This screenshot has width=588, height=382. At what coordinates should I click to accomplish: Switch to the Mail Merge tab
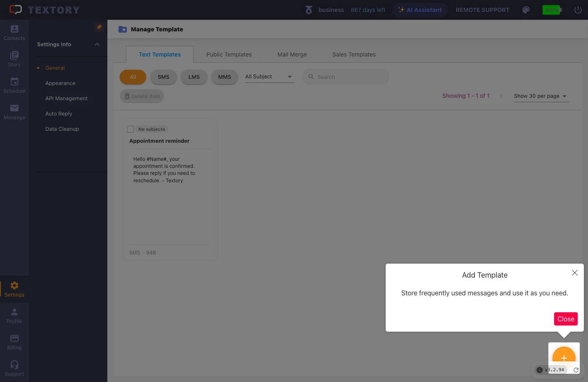[292, 54]
